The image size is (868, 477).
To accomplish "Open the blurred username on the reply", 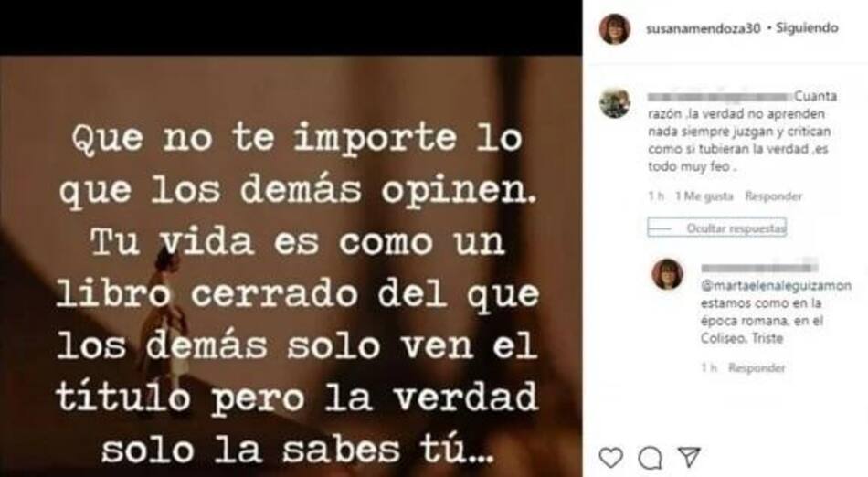I will 759,268.
